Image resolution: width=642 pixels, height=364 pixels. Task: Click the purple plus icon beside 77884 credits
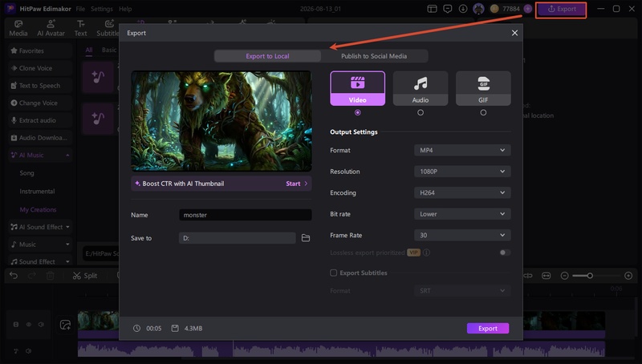point(528,9)
